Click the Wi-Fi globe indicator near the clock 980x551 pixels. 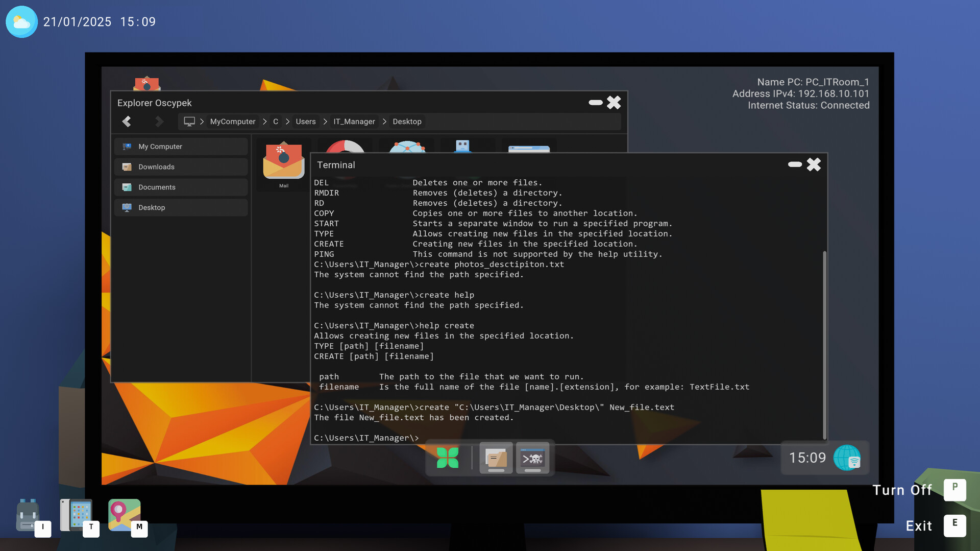[847, 458]
